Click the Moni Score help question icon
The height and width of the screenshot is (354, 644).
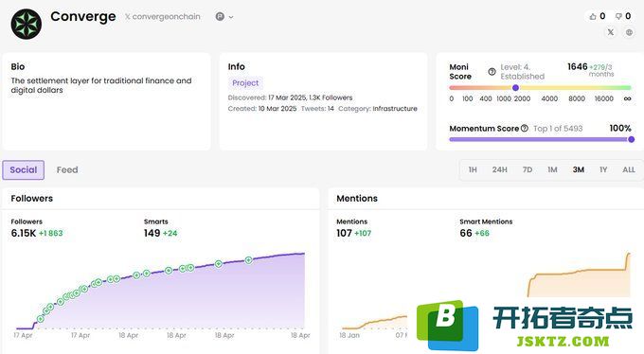[492, 71]
